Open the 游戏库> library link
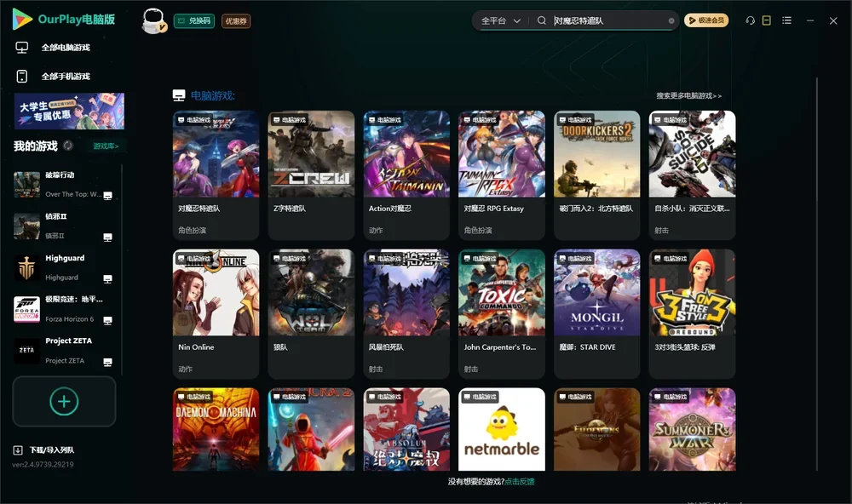852x504 pixels. pyautogui.click(x=106, y=146)
